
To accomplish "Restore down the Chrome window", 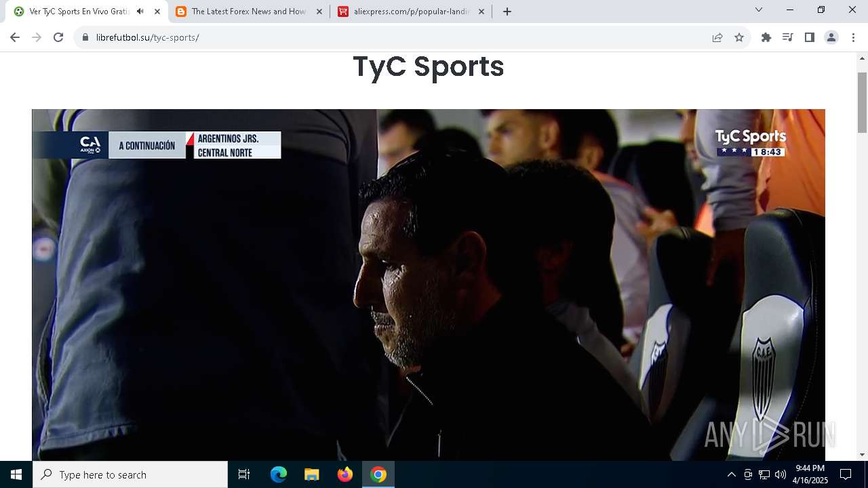I will 821,9.
